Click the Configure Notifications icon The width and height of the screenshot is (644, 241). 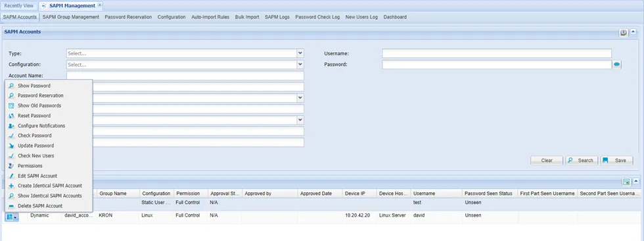[x=12, y=125]
